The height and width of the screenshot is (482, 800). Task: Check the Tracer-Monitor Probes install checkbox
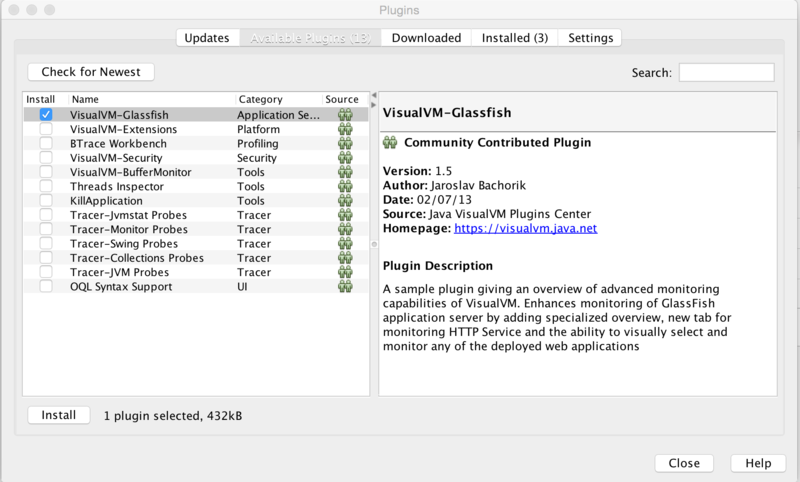[46, 229]
